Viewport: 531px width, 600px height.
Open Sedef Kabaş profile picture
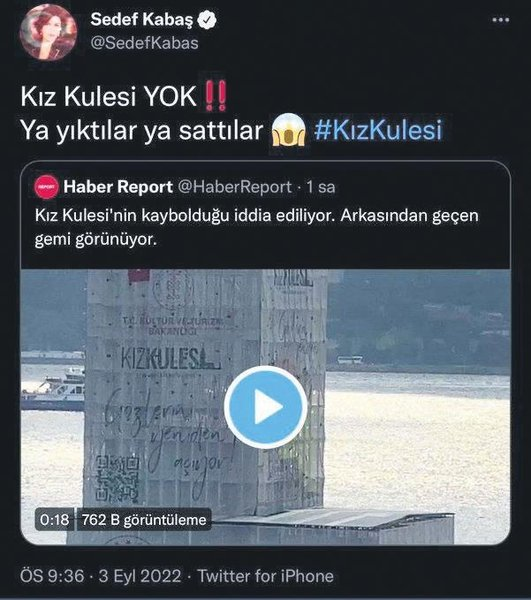(x=48, y=33)
